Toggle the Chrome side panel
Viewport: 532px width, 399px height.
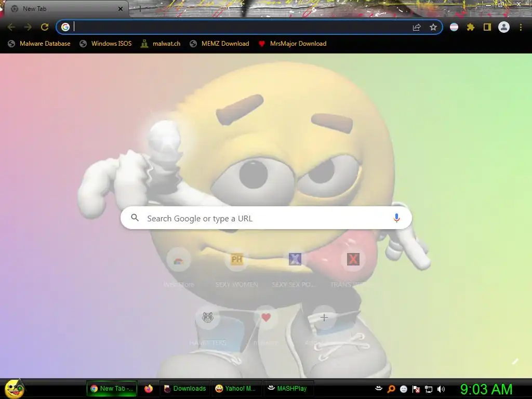(487, 27)
